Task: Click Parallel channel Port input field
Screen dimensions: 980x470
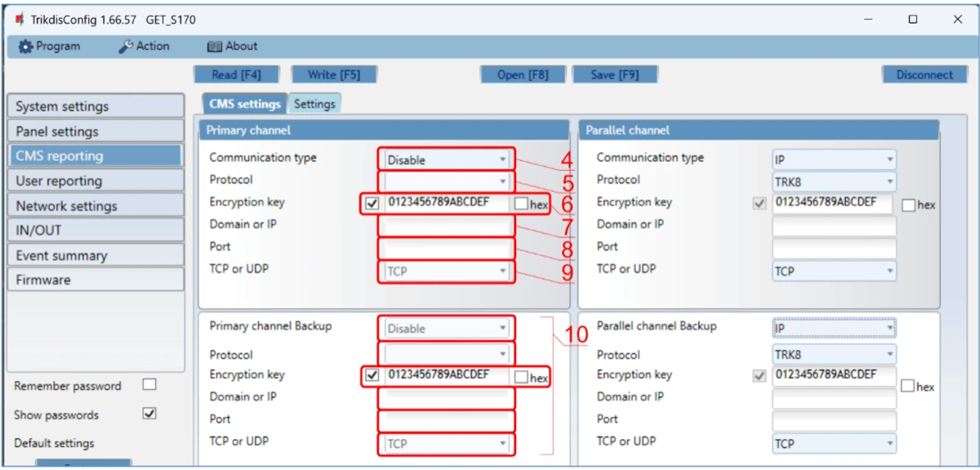Action: tap(833, 248)
